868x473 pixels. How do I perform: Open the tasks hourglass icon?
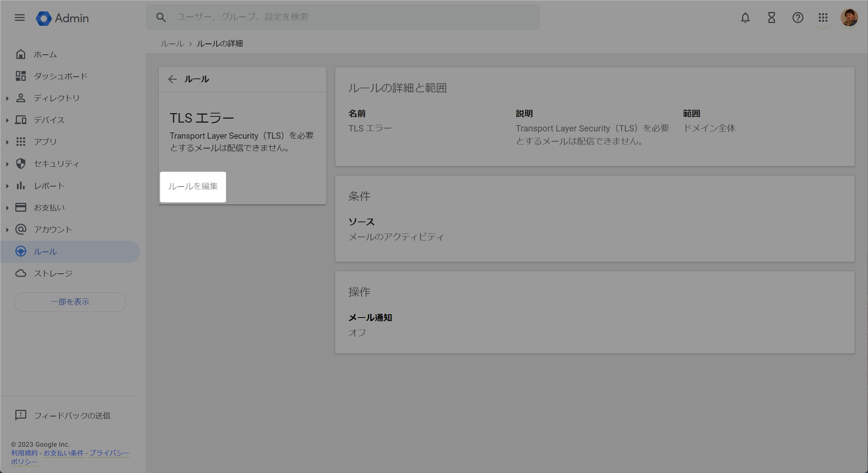click(x=771, y=18)
